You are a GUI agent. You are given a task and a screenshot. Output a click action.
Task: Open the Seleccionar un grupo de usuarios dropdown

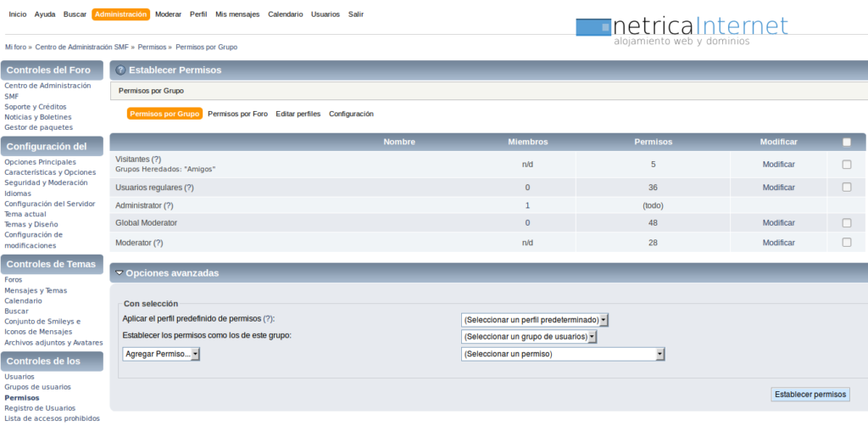(x=529, y=336)
